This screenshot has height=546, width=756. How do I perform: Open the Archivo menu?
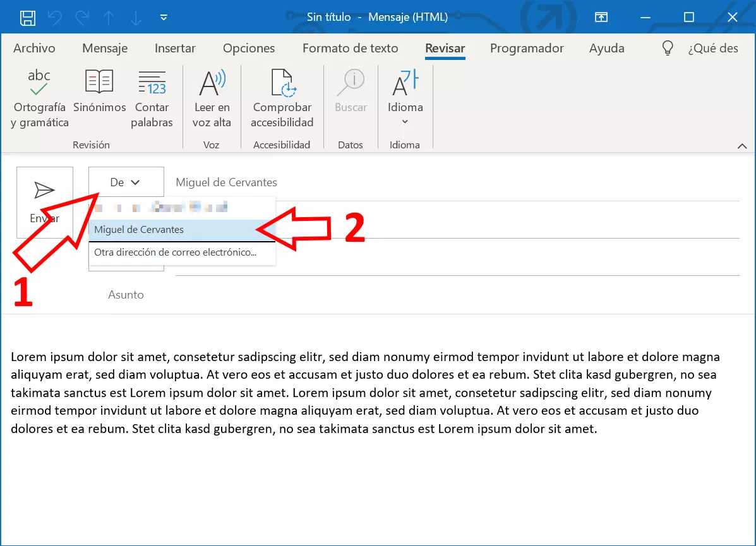(x=34, y=48)
